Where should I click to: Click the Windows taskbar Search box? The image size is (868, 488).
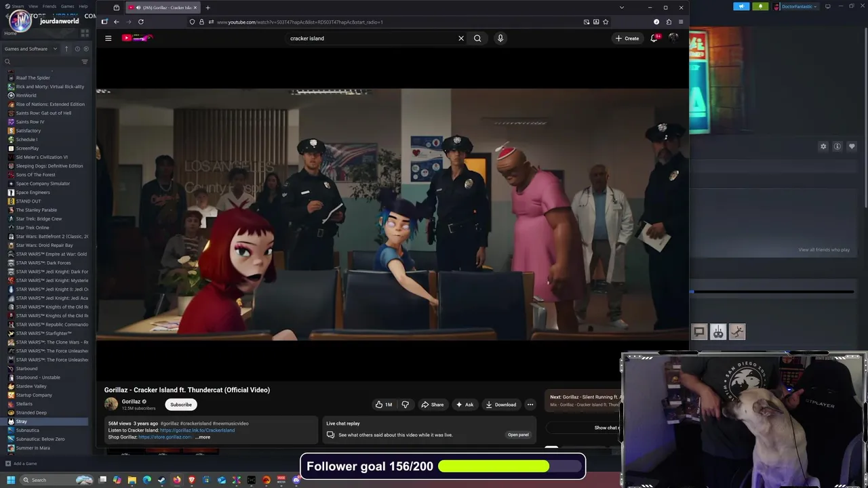coord(57,480)
